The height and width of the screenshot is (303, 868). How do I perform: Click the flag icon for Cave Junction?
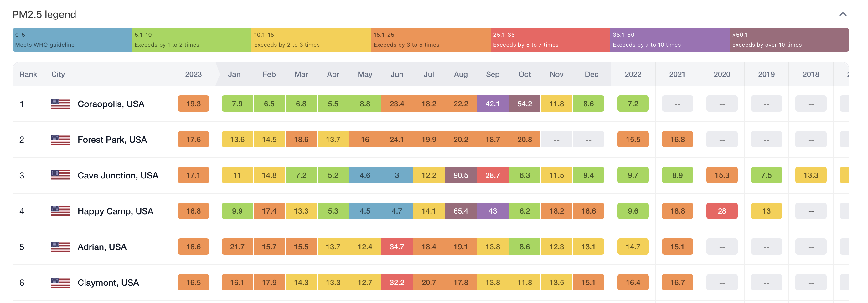click(61, 175)
